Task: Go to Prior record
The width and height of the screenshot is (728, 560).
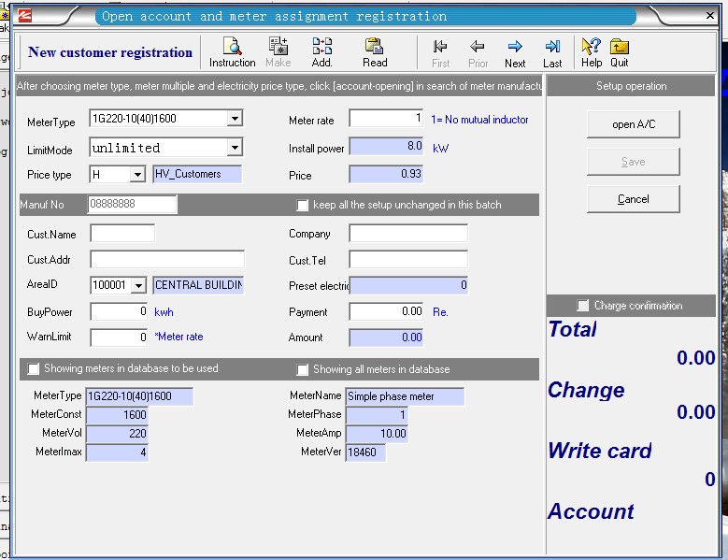Action: click(478, 53)
